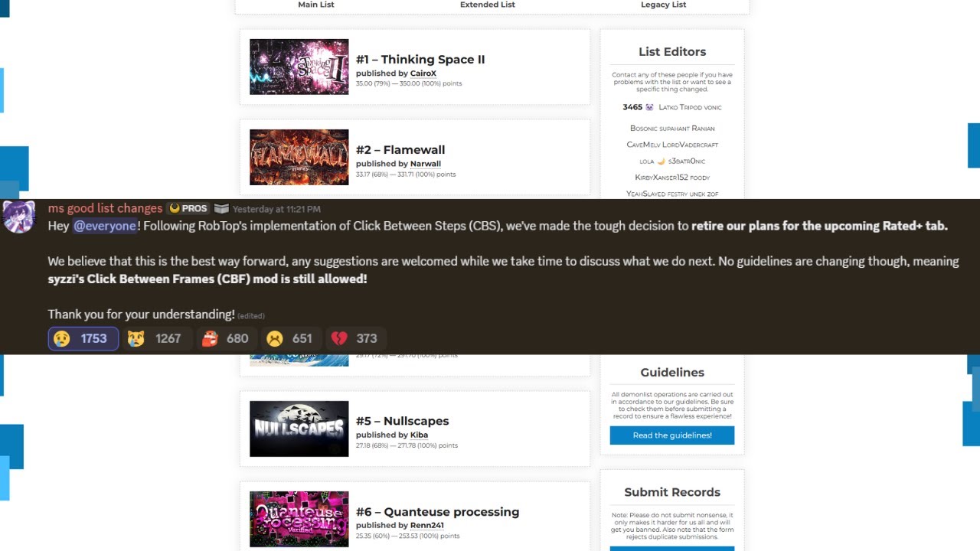The image size is (980, 551).
Task: Open the #5 – Nullscapes title link
Action: 403,421
